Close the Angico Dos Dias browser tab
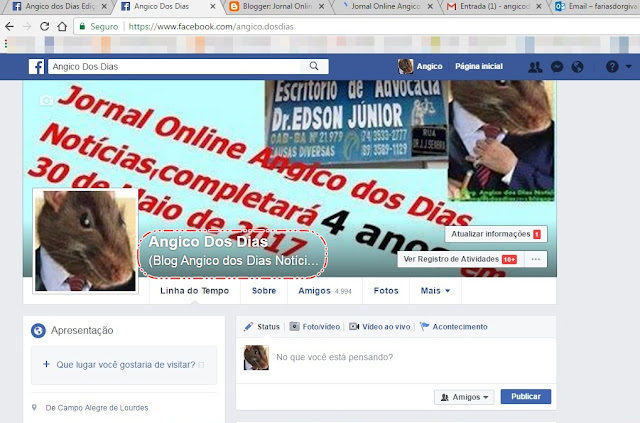 pos(213,7)
